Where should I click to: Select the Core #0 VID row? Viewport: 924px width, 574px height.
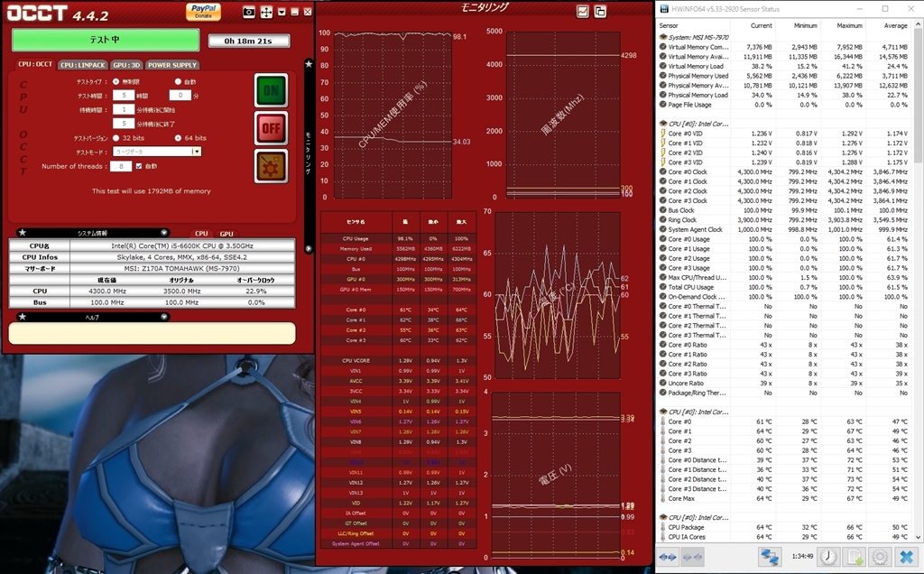coord(784,134)
